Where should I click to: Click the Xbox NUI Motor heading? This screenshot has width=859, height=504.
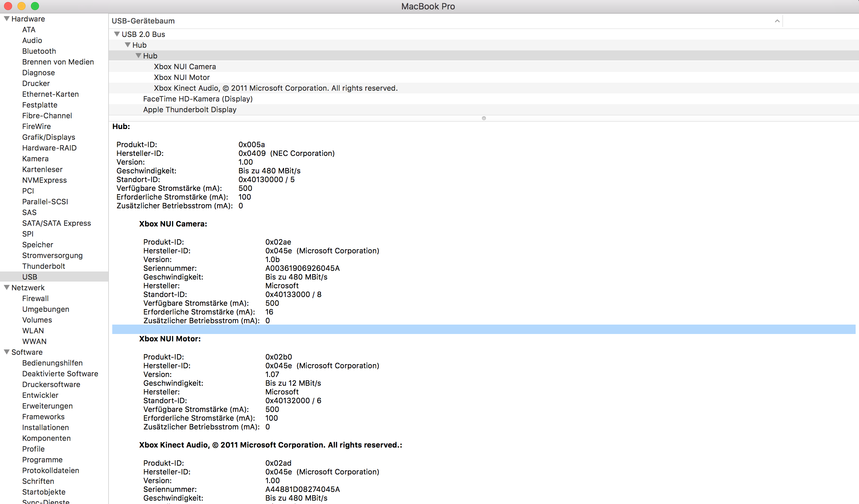[170, 339]
